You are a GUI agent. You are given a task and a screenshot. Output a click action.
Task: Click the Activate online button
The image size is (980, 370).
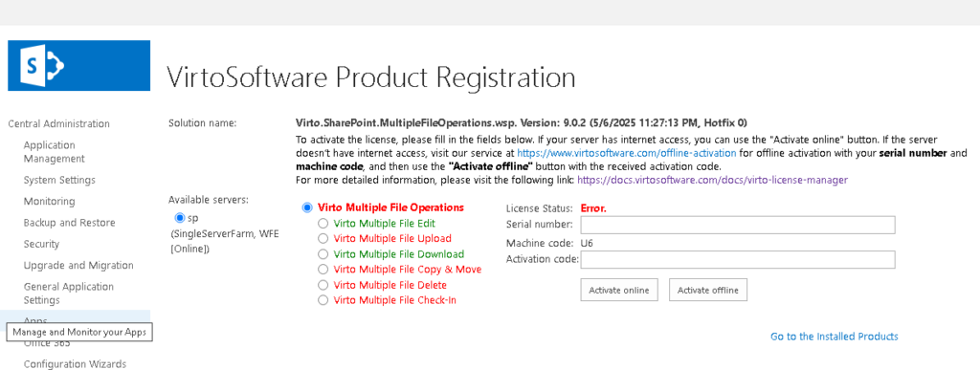(x=619, y=290)
